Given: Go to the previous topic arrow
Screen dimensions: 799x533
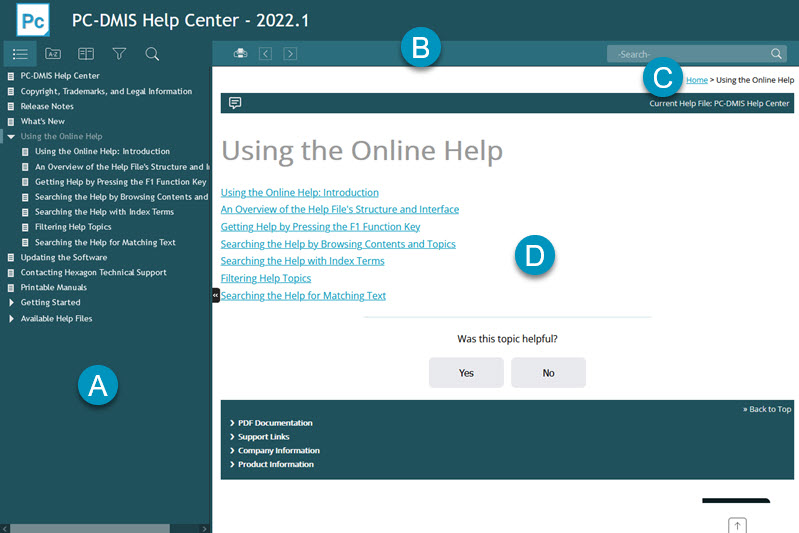Looking at the screenshot, I should click(x=266, y=54).
